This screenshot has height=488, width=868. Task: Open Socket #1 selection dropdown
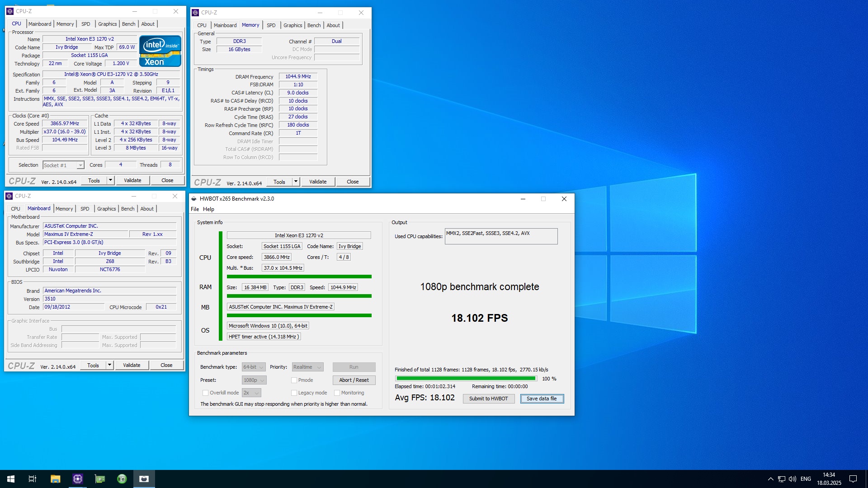(63, 165)
